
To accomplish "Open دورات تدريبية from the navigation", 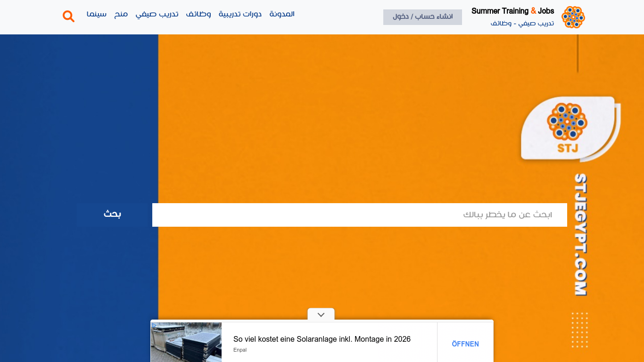I will 240,14.
